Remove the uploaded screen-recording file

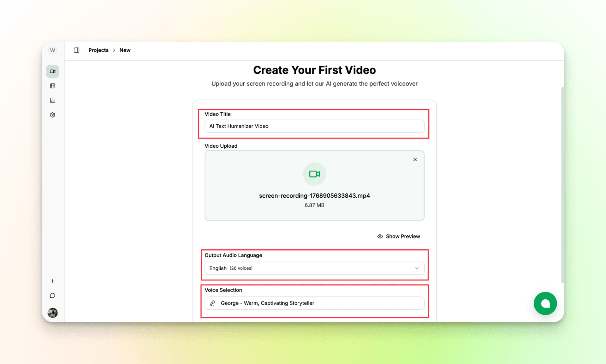click(415, 160)
